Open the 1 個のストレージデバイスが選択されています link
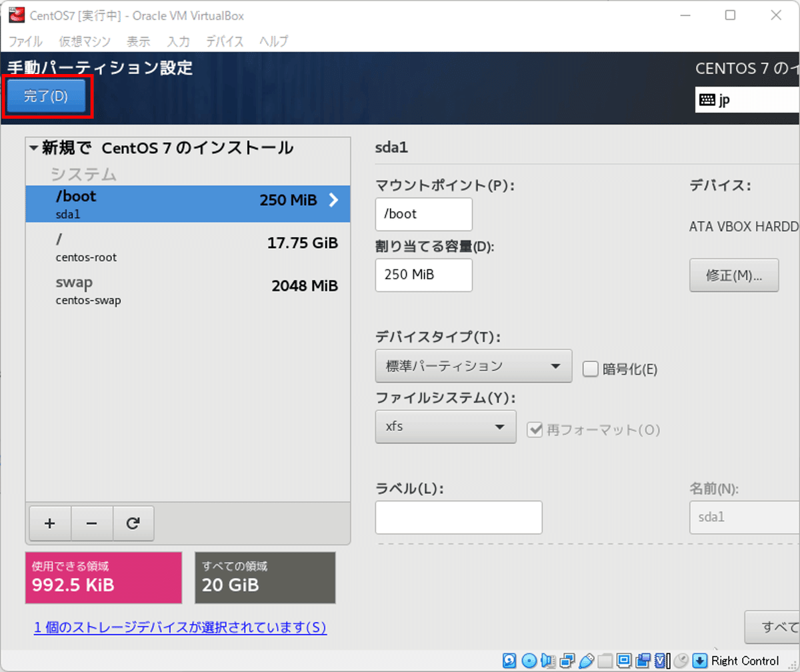Viewport: 800px width, 672px height. coord(180,627)
